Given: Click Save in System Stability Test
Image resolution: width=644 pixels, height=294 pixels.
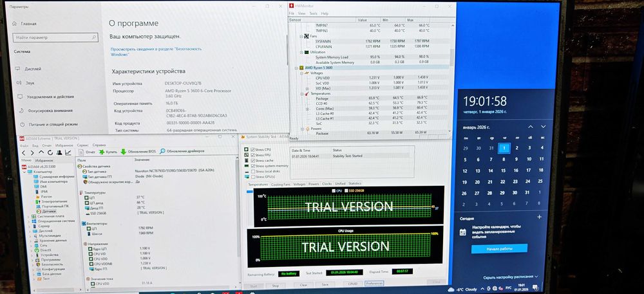Looking at the screenshot, I should 325,284.
